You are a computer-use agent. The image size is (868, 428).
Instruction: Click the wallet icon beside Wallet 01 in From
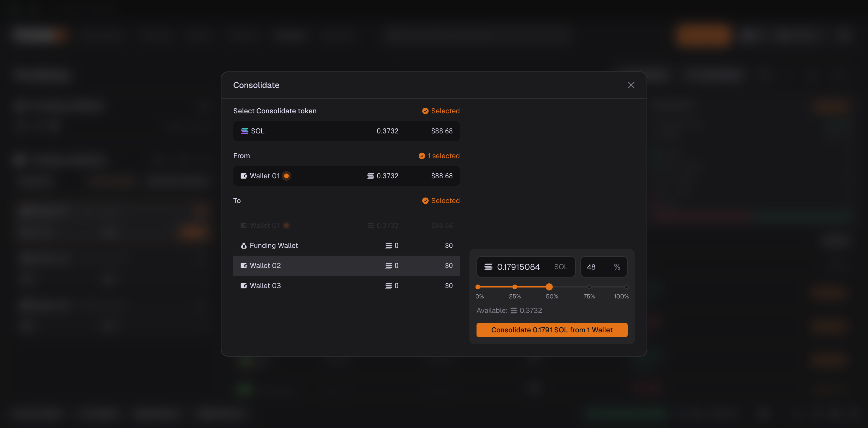pos(244,176)
